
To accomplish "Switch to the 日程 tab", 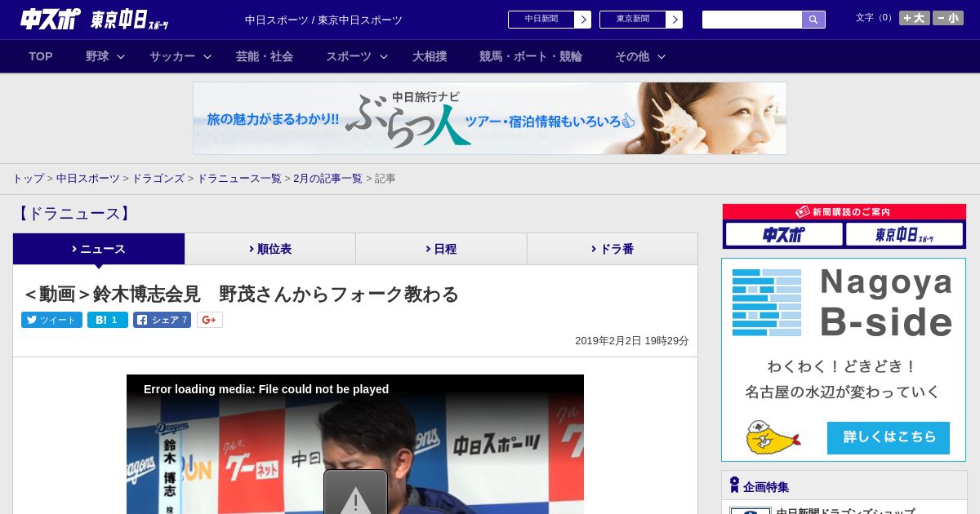I will click(442, 249).
